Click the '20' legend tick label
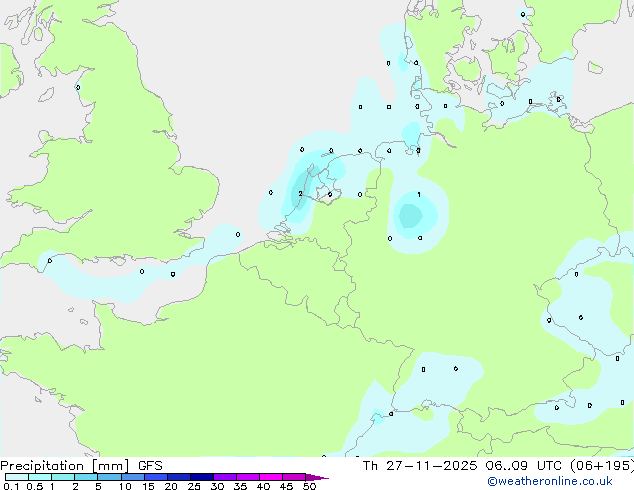This screenshot has width=634, height=490. pos(171,486)
